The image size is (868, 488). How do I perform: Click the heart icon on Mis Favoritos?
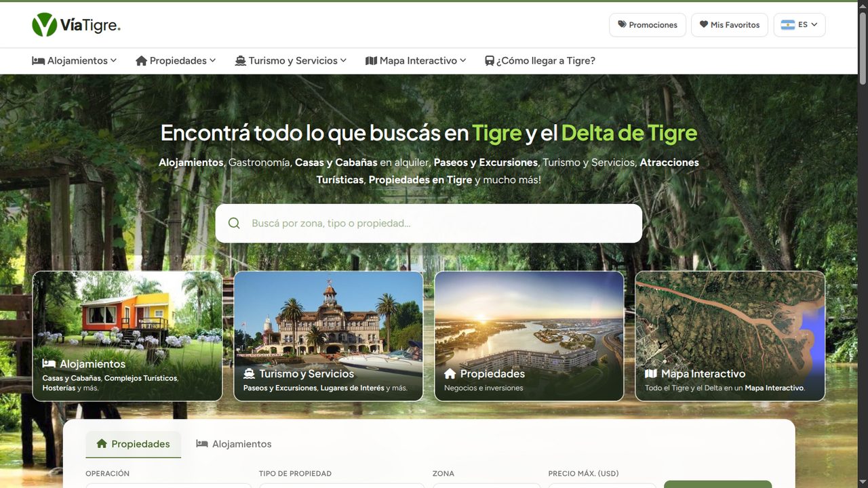704,24
